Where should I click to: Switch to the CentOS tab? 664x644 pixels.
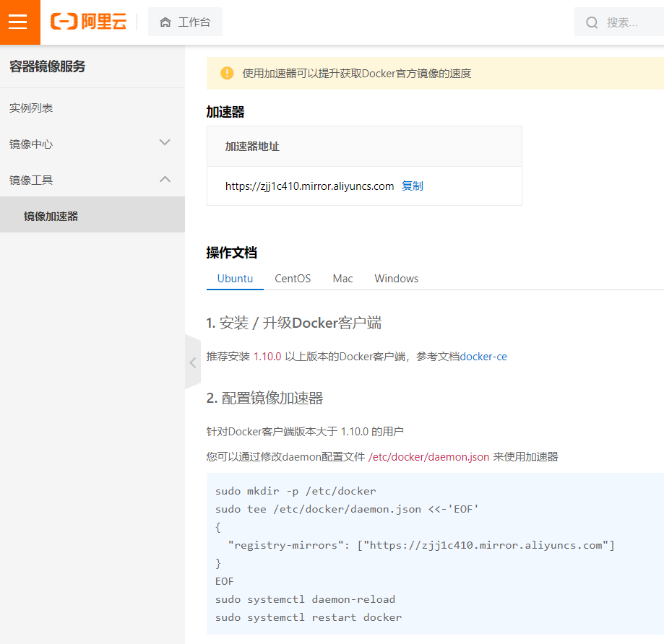coord(293,279)
